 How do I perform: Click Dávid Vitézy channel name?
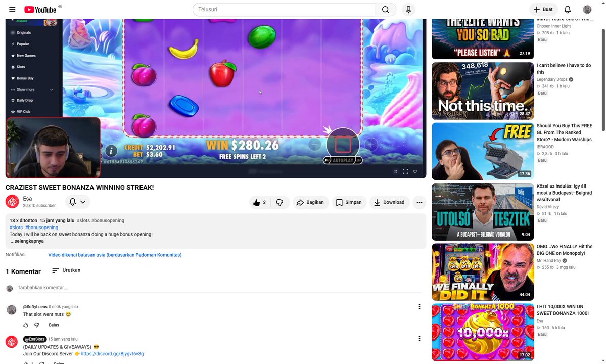548,207
